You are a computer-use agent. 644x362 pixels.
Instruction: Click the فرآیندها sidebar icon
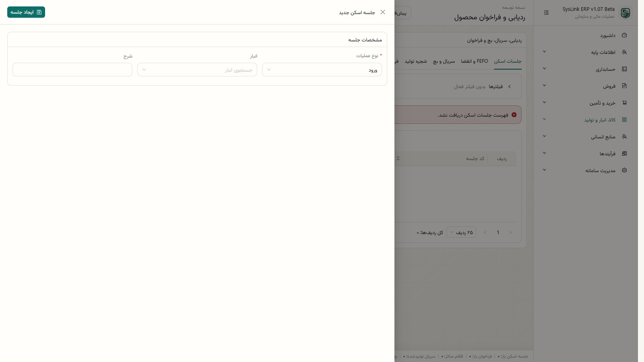point(624,154)
